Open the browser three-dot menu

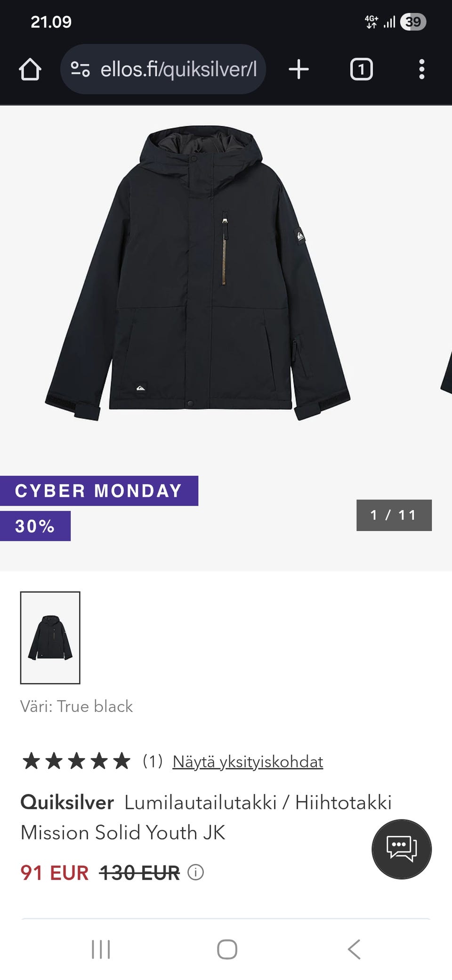click(x=421, y=69)
